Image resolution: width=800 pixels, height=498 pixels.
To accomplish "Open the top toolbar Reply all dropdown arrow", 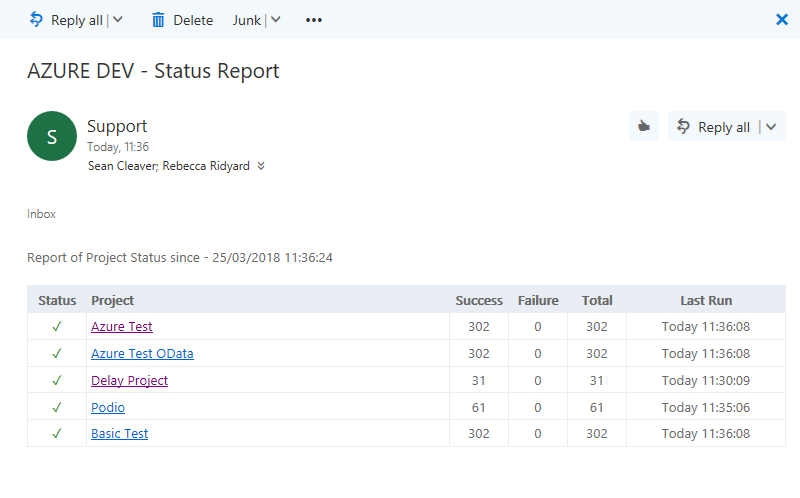I will click(x=118, y=20).
